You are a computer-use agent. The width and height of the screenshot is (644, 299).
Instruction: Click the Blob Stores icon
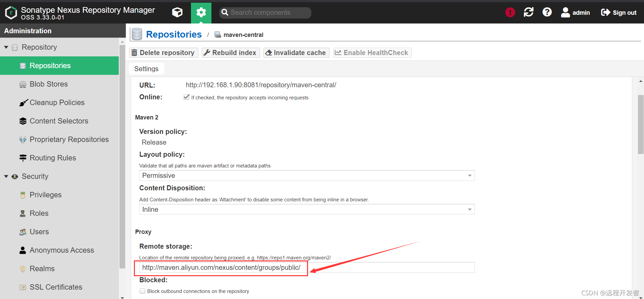pos(23,84)
